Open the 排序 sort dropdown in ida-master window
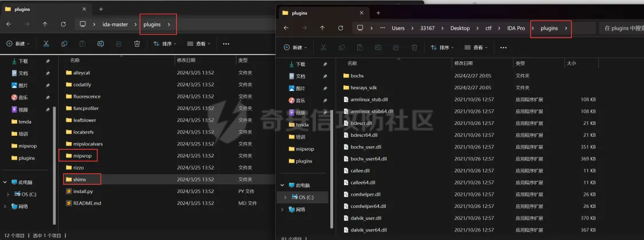Image resolution: width=644 pixels, height=240 pixels. click(x=165, y=44)
